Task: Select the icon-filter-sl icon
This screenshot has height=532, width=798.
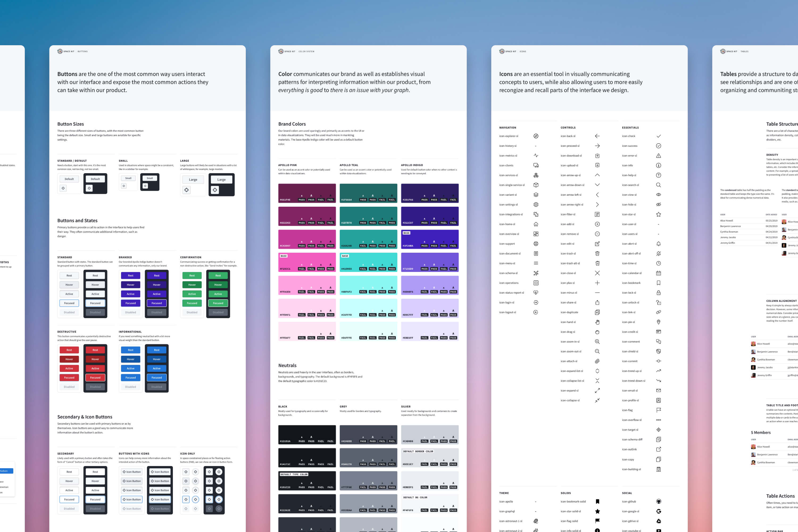Action: [597, 214]
